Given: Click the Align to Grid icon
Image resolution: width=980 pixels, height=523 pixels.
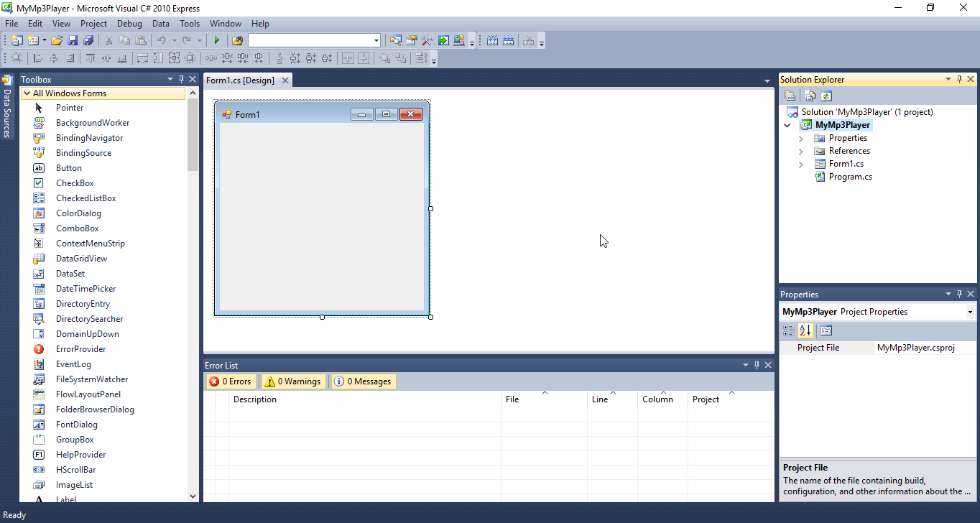Looking at the screenshot, I should [16, 58].
